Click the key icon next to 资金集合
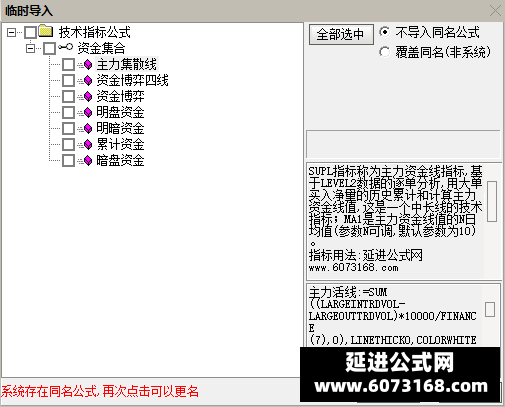The height and width of the screenshot is (407, 505). click(65, 47)
